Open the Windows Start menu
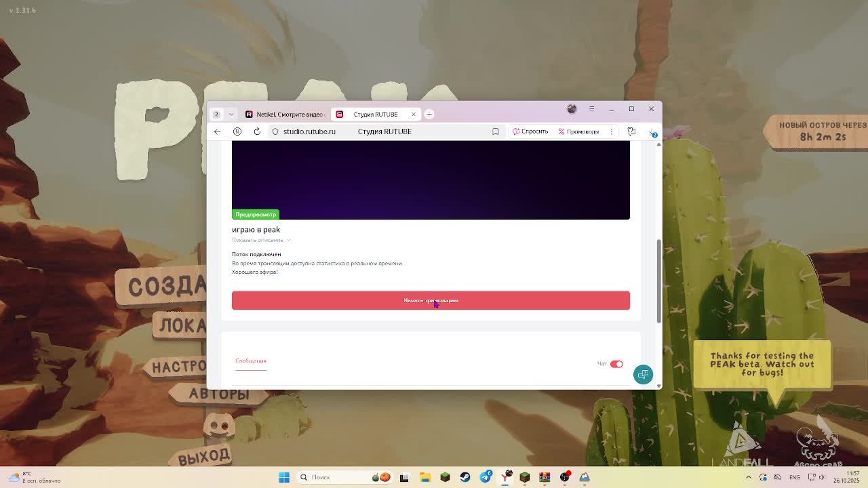 coord(284,477)
